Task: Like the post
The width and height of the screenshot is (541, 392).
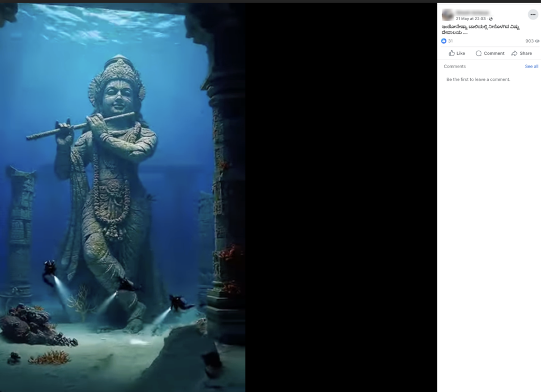Action: (457, 53)
